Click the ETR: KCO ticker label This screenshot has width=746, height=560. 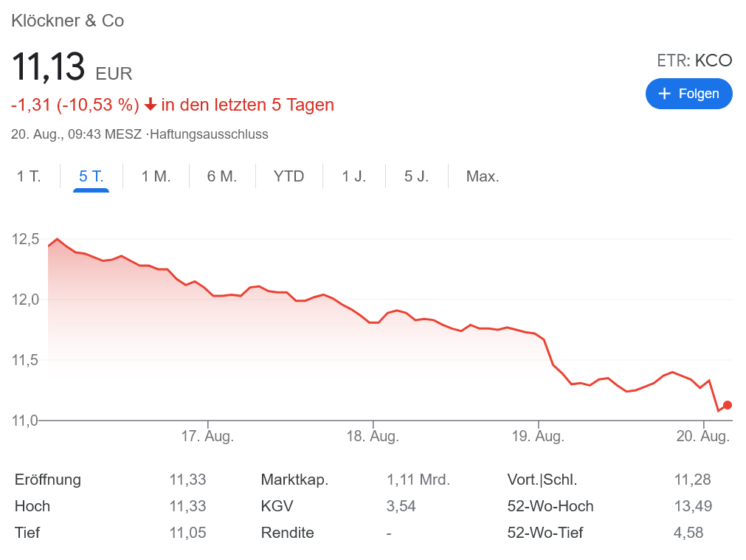click(x=694, y=61)
